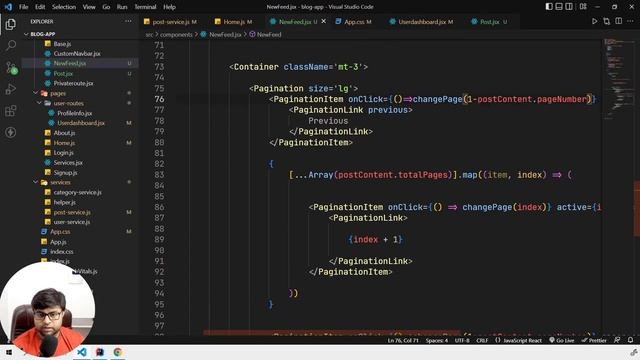Open the Terminal menu
This screenshot has height=360, width=640.
[x=145, y=7]
